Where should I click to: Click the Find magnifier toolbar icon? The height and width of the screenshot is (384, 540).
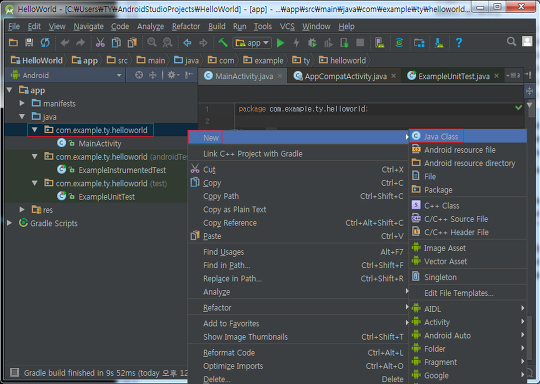click(152, 43)
